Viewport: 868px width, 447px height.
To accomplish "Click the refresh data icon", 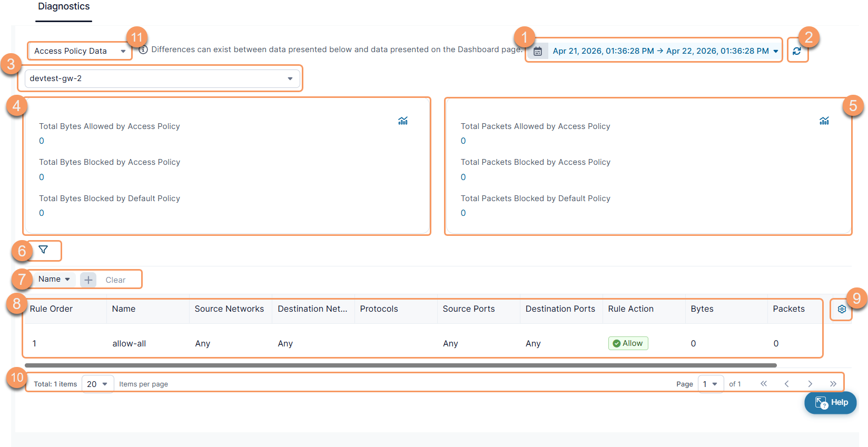I will click(x=797, y=51).
